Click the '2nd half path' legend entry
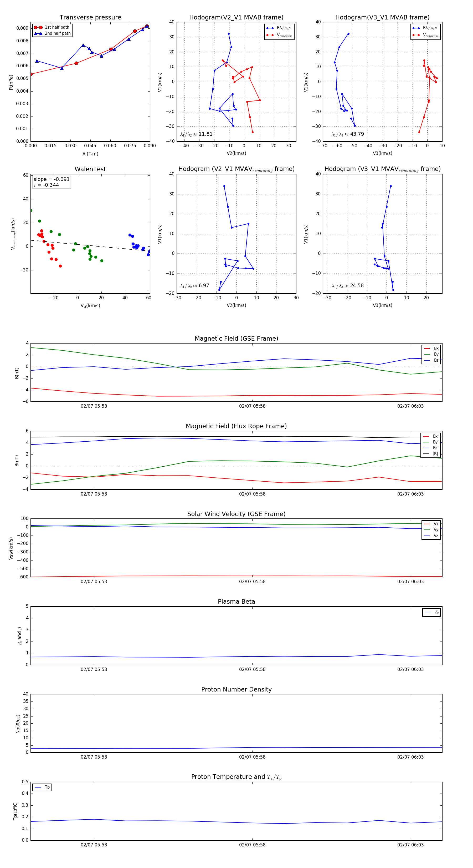Viewport: 473px width, 868px height. [x=52, y=33]
